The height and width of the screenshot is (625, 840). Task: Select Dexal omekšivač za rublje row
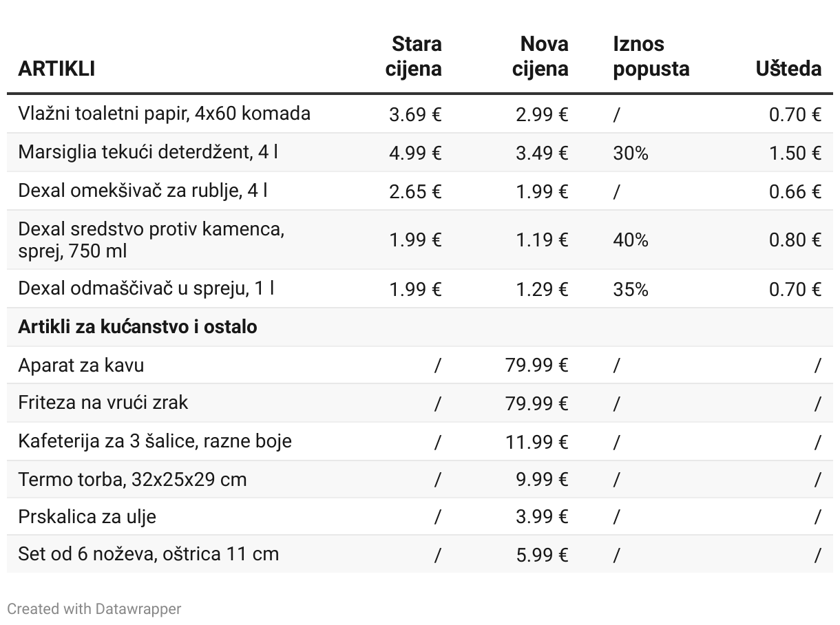coord(420,191)
